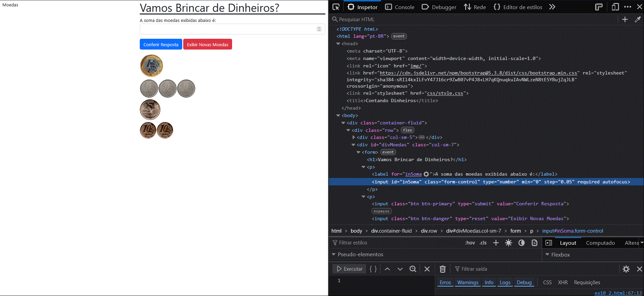Toggle the .cls classes panel
Image resolution: width=644 pixels, height=296 pixels.
(x=483, y=243)
